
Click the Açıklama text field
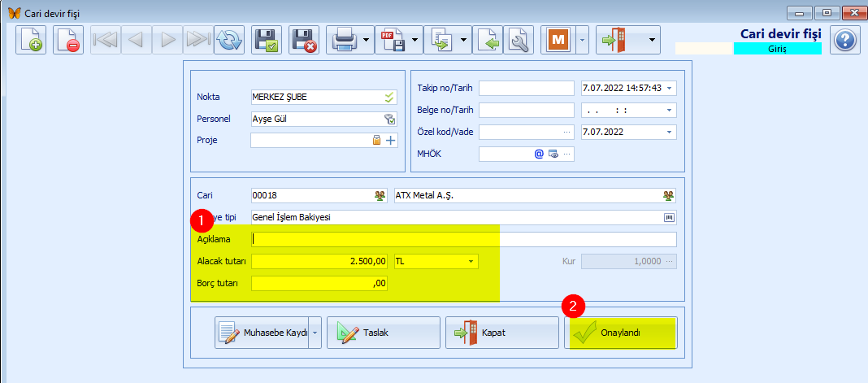[x=463, y=240]
